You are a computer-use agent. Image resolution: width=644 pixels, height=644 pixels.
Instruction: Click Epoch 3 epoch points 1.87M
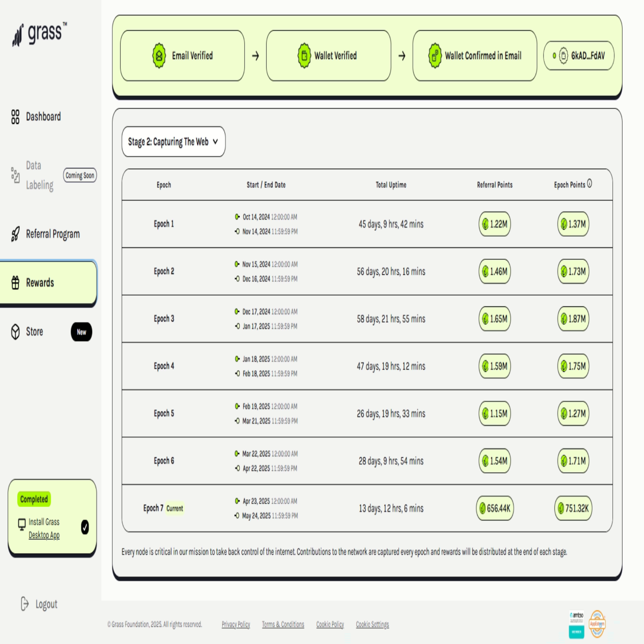pos(573,319)
